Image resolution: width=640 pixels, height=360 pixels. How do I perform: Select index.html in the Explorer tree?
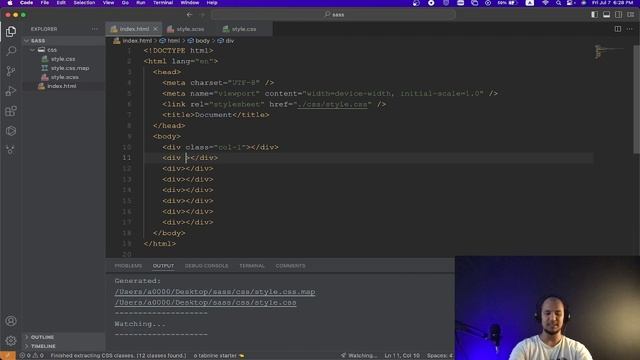coord(61,86)
